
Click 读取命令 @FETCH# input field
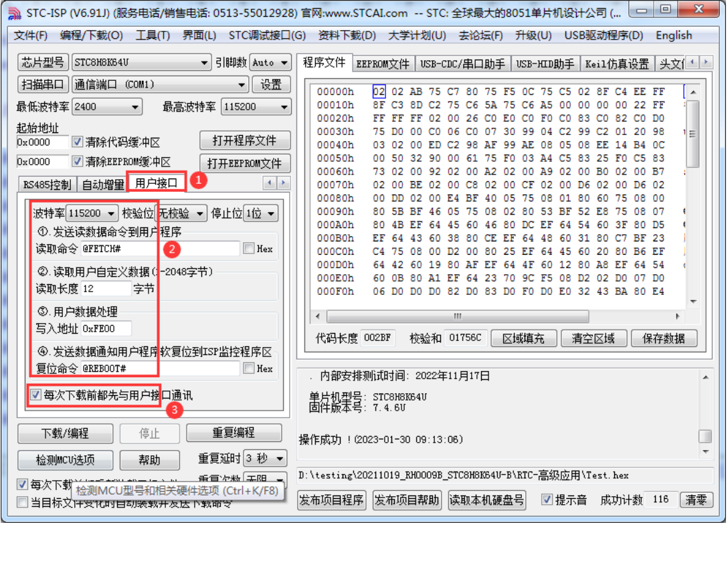tap(160, 249)
